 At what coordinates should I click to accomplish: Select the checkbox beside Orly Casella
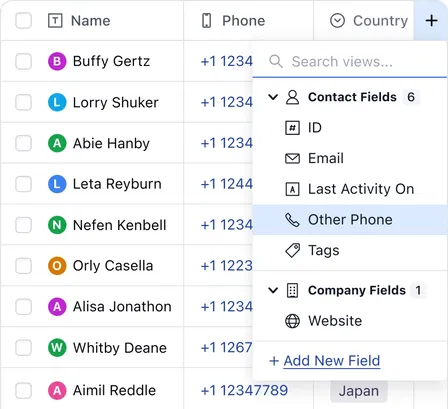tap(24, 266)
